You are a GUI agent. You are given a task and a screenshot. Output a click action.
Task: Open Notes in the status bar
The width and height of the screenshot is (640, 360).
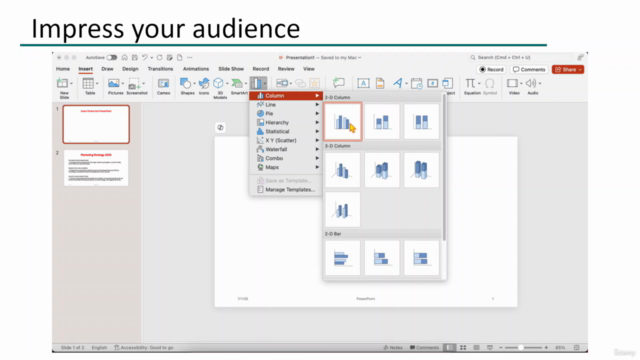(393, 348)
